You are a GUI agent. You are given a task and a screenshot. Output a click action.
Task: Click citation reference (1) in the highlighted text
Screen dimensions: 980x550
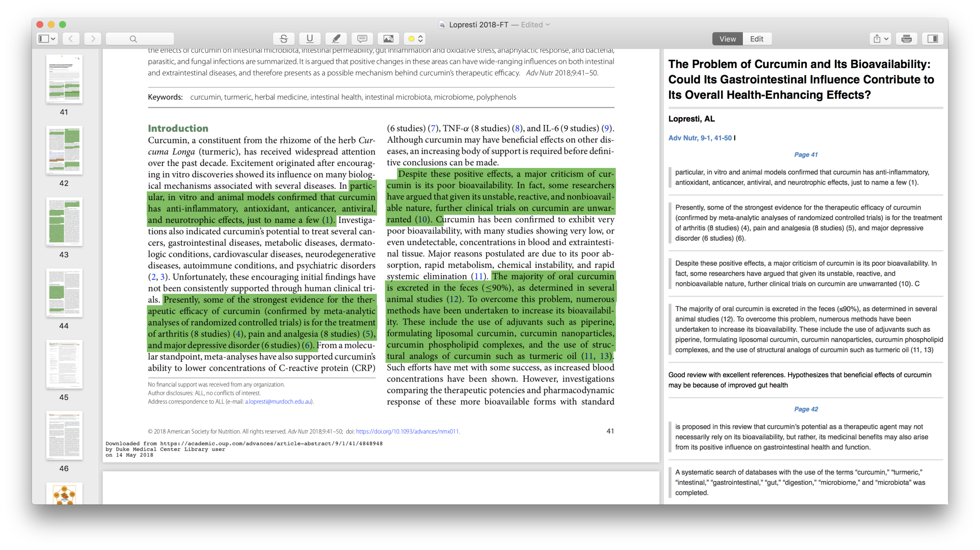click(x=328, y=220)
